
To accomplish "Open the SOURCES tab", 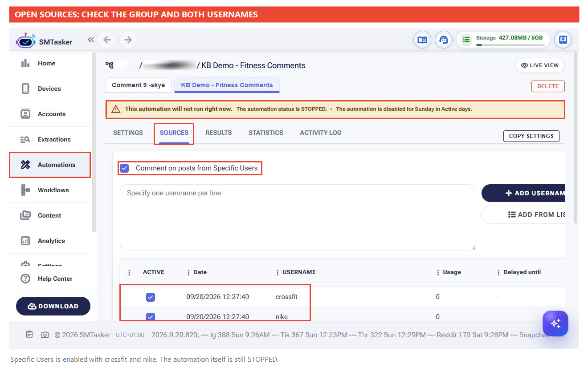I will pyautogui.click(x=174, y=133).
